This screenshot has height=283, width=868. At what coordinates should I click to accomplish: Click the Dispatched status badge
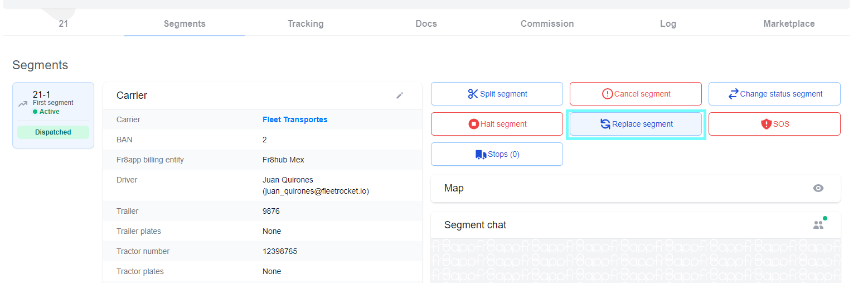point(53,132)
